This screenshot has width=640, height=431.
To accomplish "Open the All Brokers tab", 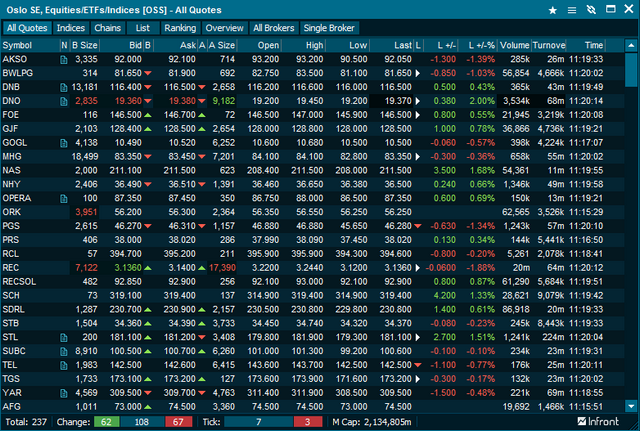I will [x=273, y=28].
